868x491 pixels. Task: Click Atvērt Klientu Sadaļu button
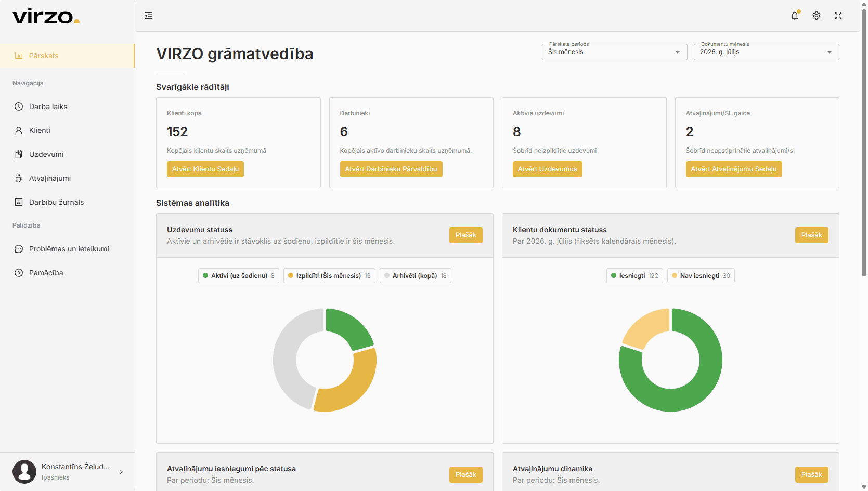click(205, 169)
